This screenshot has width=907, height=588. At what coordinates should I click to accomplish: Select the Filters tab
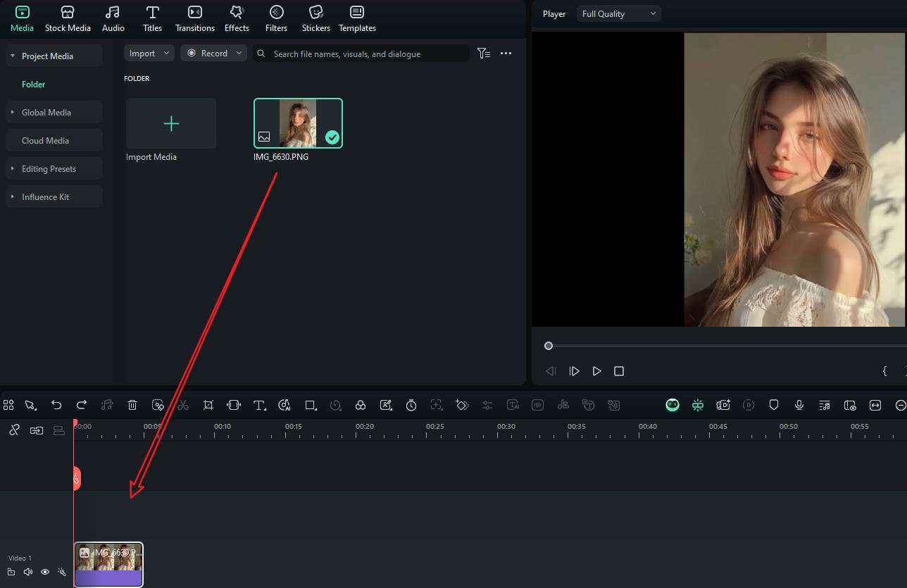click(x=276, y=19)
